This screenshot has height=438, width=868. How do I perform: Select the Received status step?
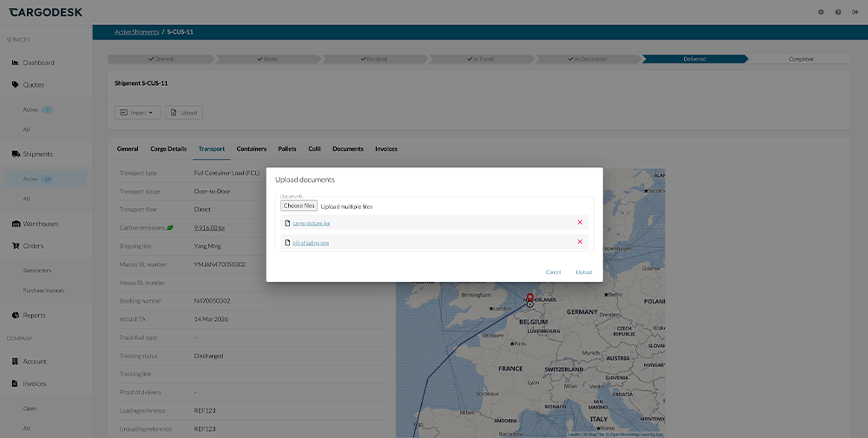coord(374,59)
